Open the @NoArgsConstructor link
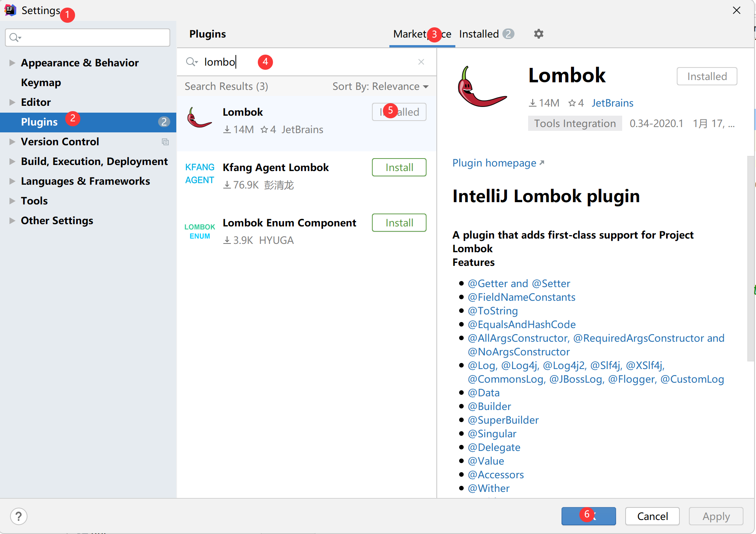 tap(519, 352)
